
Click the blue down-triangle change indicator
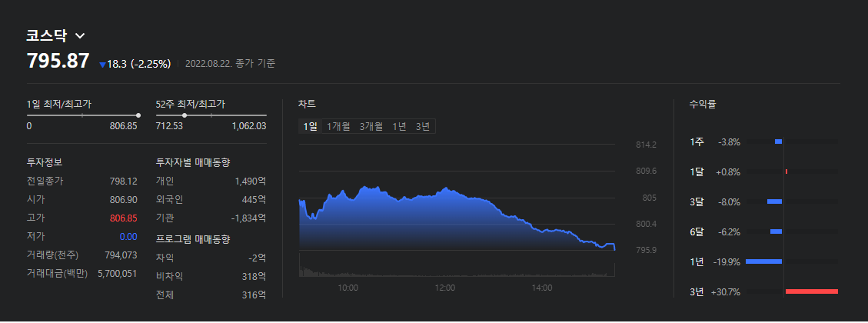(102, 65)
